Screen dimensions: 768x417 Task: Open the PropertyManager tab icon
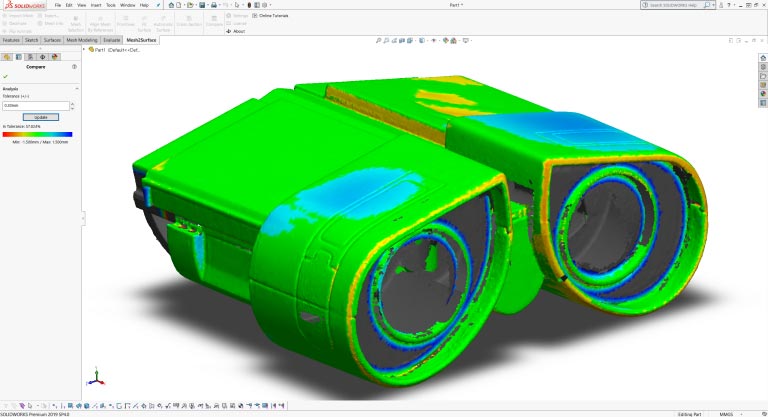click(x=20, y=56)
